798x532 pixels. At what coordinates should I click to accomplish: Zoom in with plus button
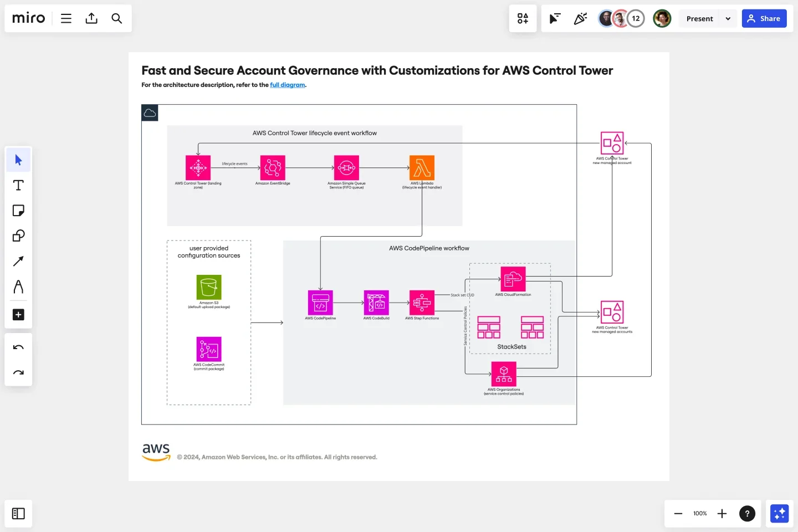722,514
